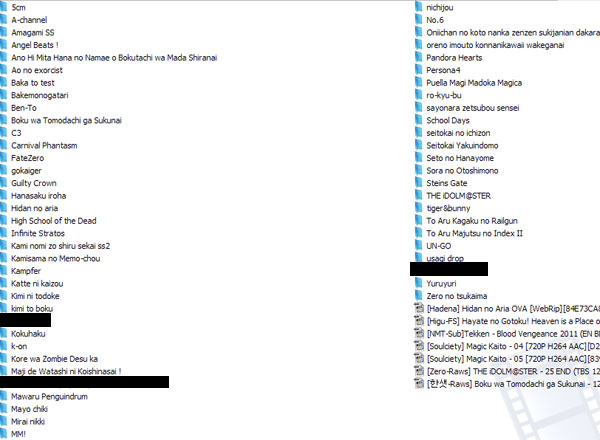Select the Seto no Hanayome folder
The height and width of the screenshot is (440, 600).
pyautogui.click(x=460, y=158)
